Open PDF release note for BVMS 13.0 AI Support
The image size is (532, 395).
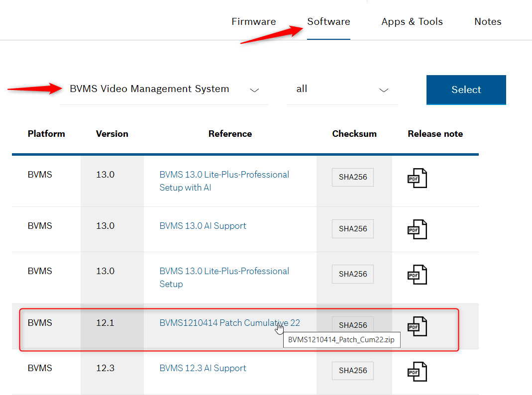417,229
